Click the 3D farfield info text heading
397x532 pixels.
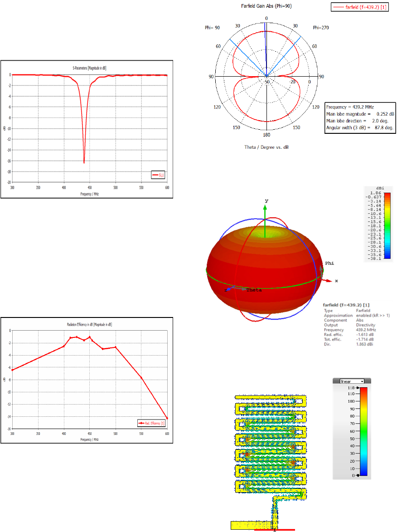[x=344, y=305]
